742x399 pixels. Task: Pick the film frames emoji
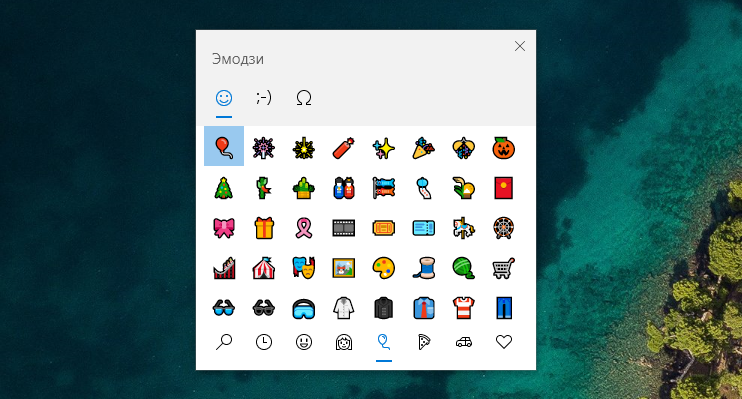tap(344, 228)
